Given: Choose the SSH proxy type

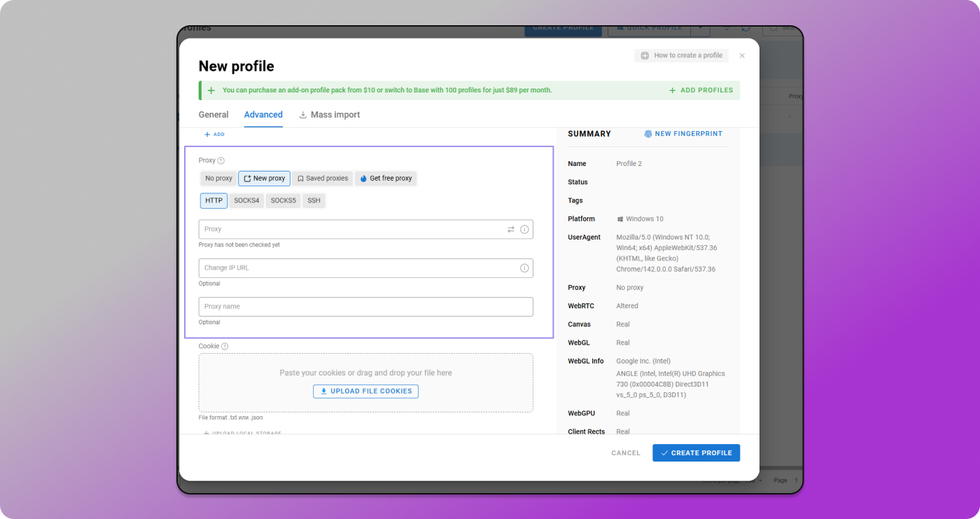Looking at the screenshot, I should pyautogui.click(x=314, y=200).
